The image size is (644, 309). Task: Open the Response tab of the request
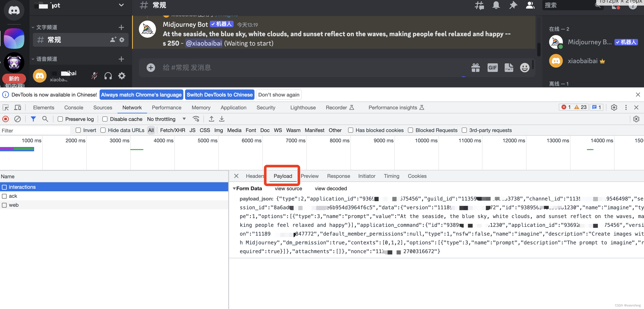tap(338, 176)
